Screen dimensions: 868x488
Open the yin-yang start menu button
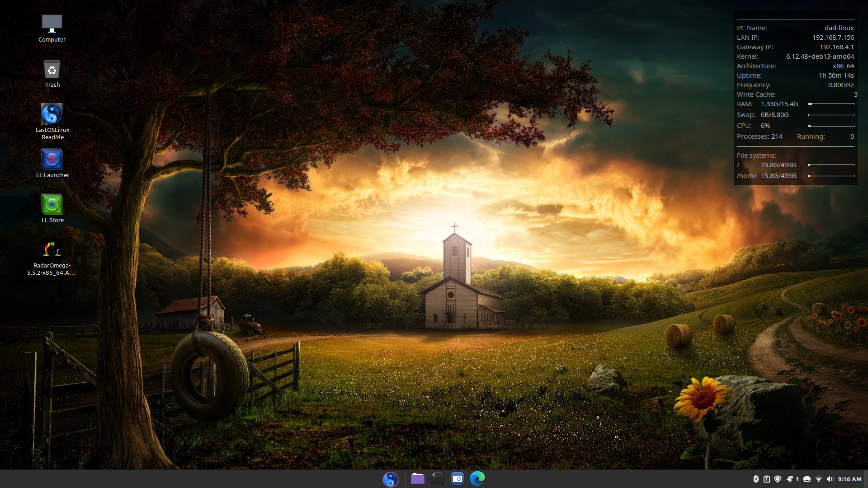[391, 479]
